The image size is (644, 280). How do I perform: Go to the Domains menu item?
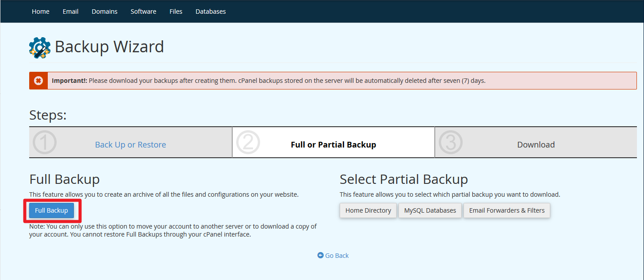(104, 12)
